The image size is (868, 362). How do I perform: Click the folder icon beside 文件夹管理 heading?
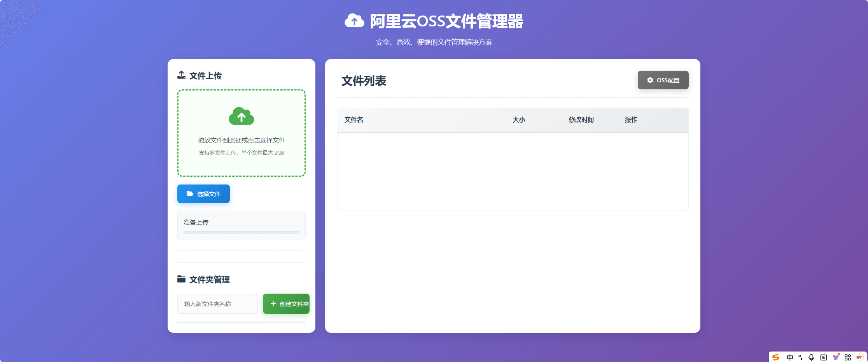coord(181,279)
